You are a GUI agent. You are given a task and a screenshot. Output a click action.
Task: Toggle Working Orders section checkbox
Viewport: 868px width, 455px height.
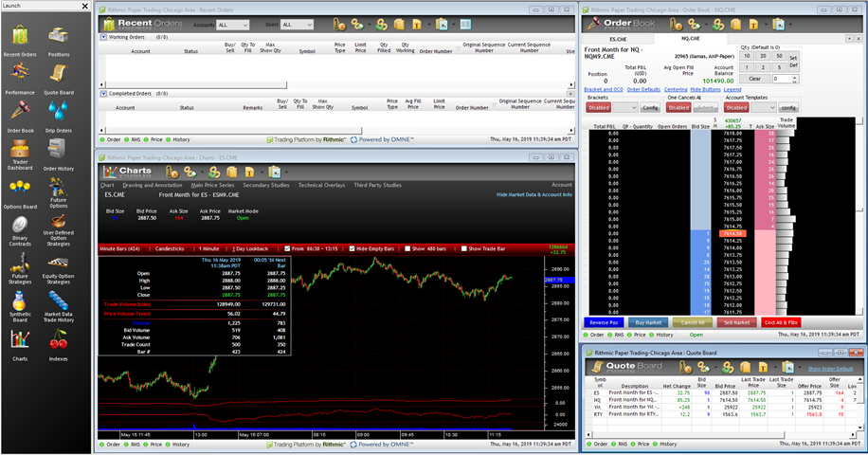click(103, 37)
